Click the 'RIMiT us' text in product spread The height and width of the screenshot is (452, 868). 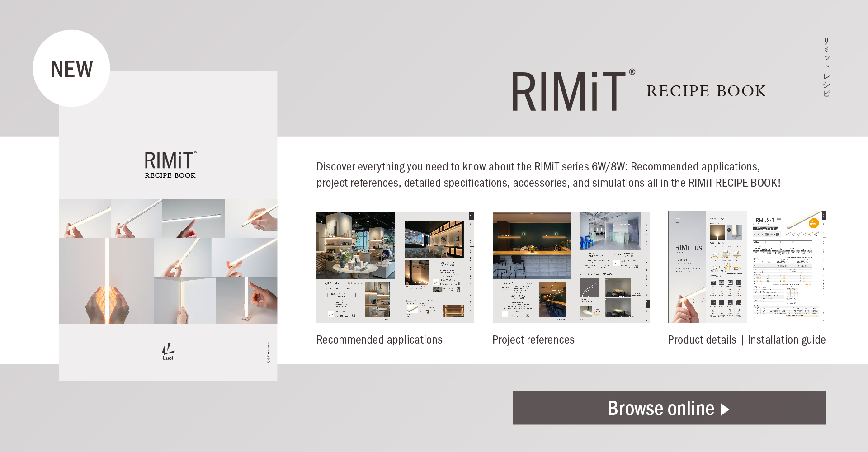[x=689, y=248]
